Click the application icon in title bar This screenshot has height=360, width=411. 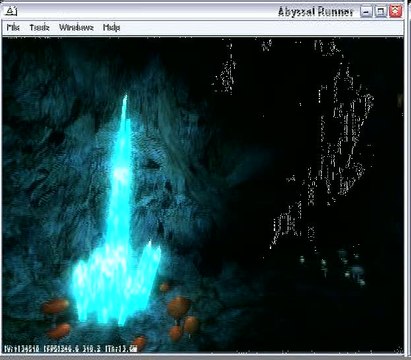(11, 12)
